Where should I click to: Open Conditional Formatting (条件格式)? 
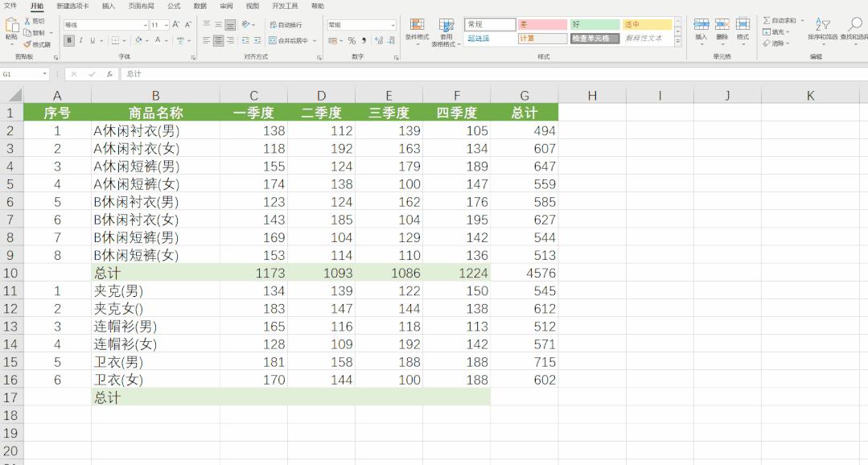tap(417, 30)
